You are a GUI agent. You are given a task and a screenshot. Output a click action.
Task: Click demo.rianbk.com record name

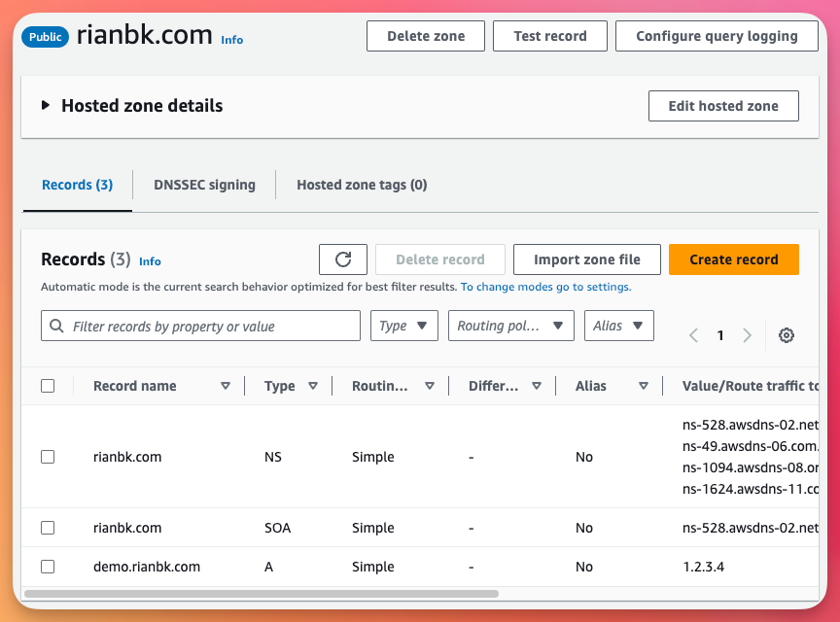[146, 567]
